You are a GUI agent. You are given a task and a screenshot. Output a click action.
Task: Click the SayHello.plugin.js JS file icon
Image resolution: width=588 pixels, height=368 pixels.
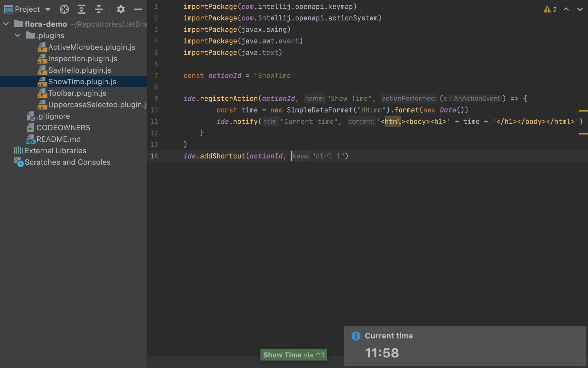click(x=42, y=70)
